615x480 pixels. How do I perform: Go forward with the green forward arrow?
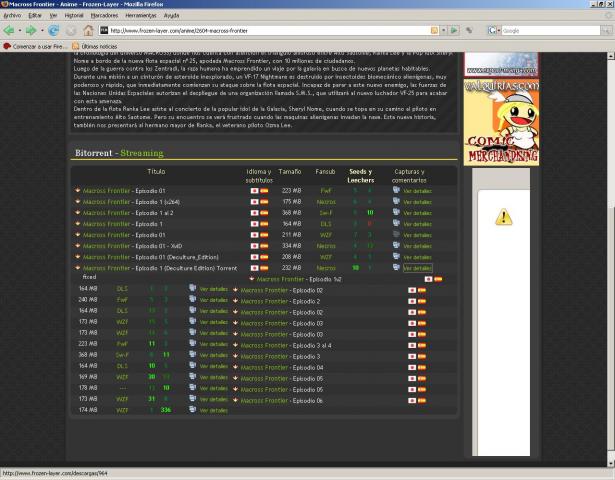click(x=31, y=30)
